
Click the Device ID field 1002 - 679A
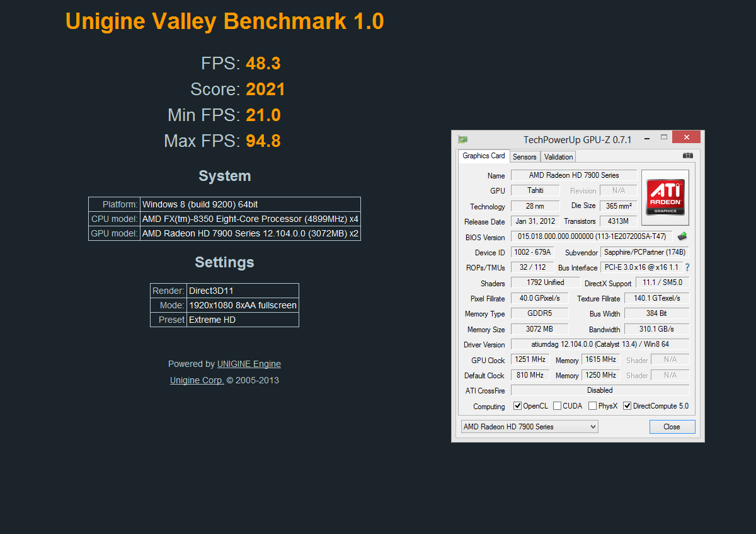click(x=532, y=252)
